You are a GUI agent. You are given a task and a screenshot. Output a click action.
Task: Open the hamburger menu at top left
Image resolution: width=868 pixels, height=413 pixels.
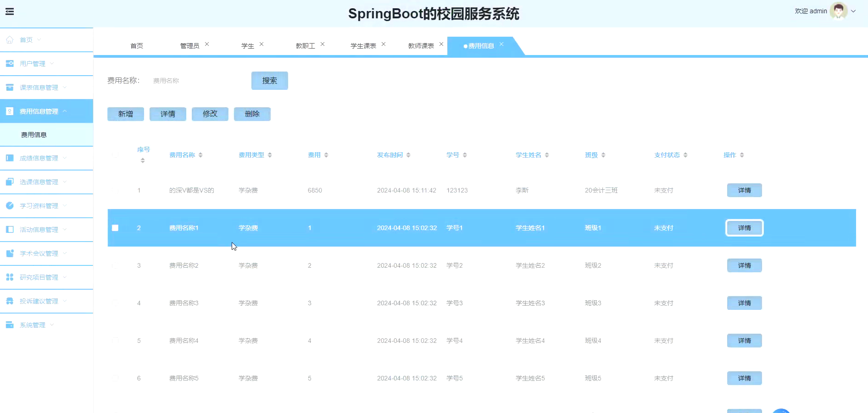pos(10,11)
